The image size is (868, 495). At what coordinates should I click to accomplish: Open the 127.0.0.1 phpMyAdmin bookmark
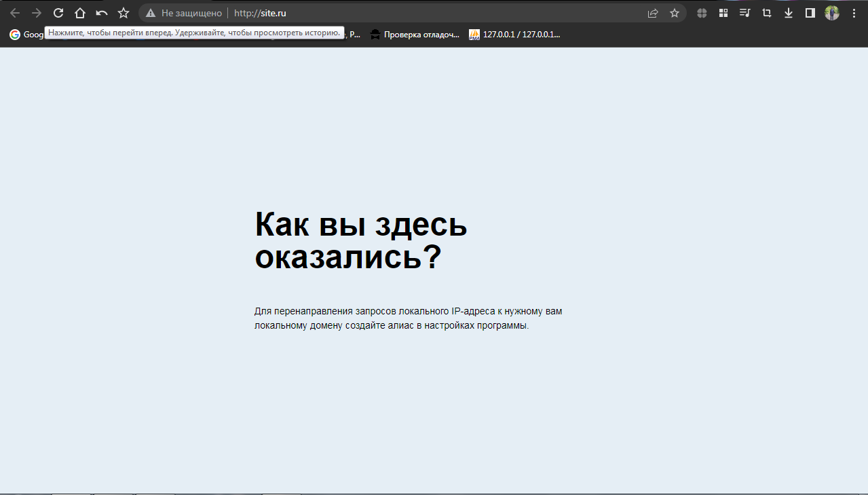pyautogui.click(x=515, y=35)
